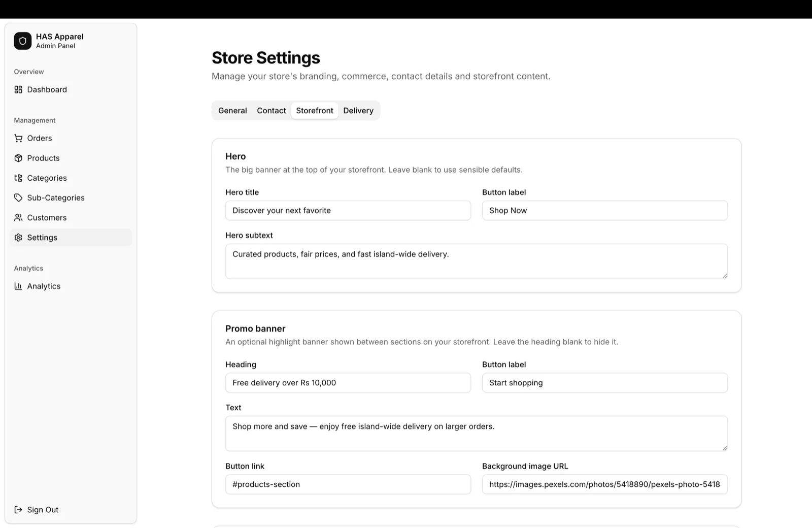The image size is (812, 528).
Task: Click the Store Settings page heading
Action: [266, 58]
